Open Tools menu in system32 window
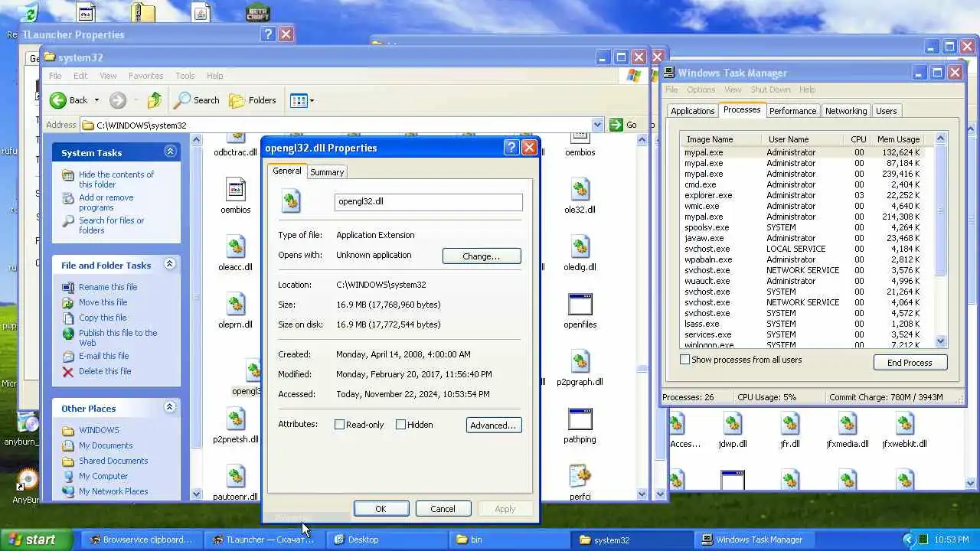Screen dimensions: 980x551 [x=185, y=76]
